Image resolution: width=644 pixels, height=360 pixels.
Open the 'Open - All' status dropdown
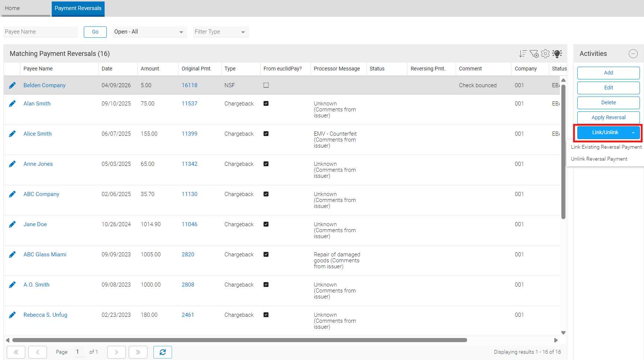tap(150, 32)
